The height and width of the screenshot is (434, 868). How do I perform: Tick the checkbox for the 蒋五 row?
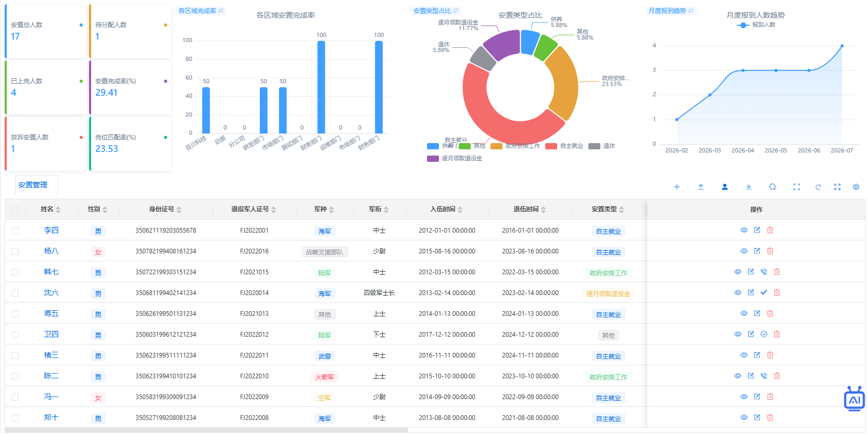pyautogui.click(x=15, y=314)
